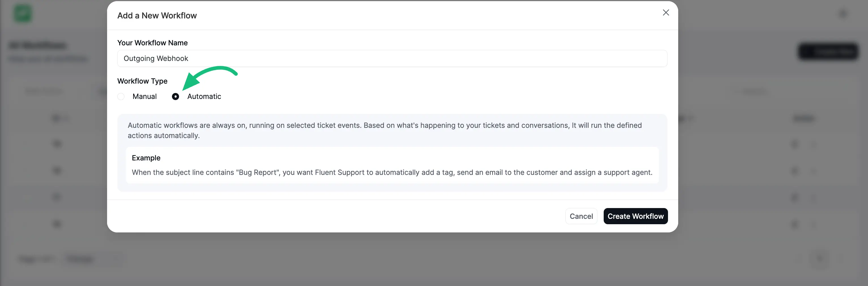Click the second workflow's type icon
Screen dimensions: 868x286
coord(57,143)
